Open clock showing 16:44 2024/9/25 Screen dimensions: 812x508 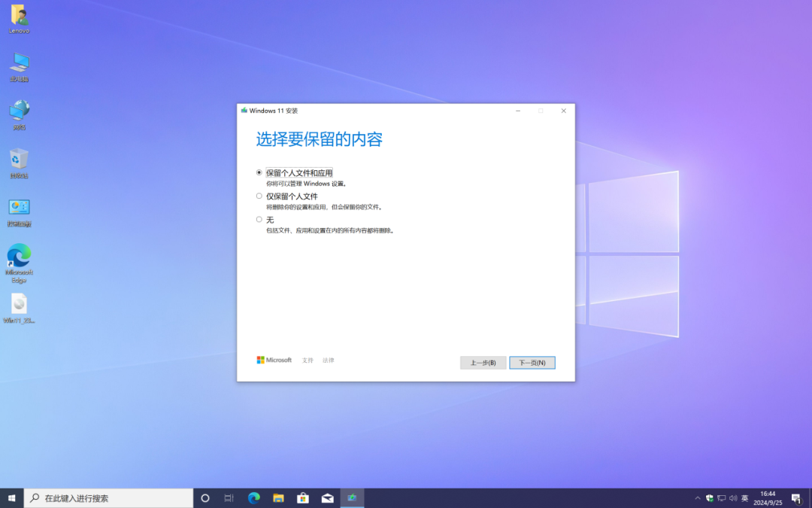(768, 498)
